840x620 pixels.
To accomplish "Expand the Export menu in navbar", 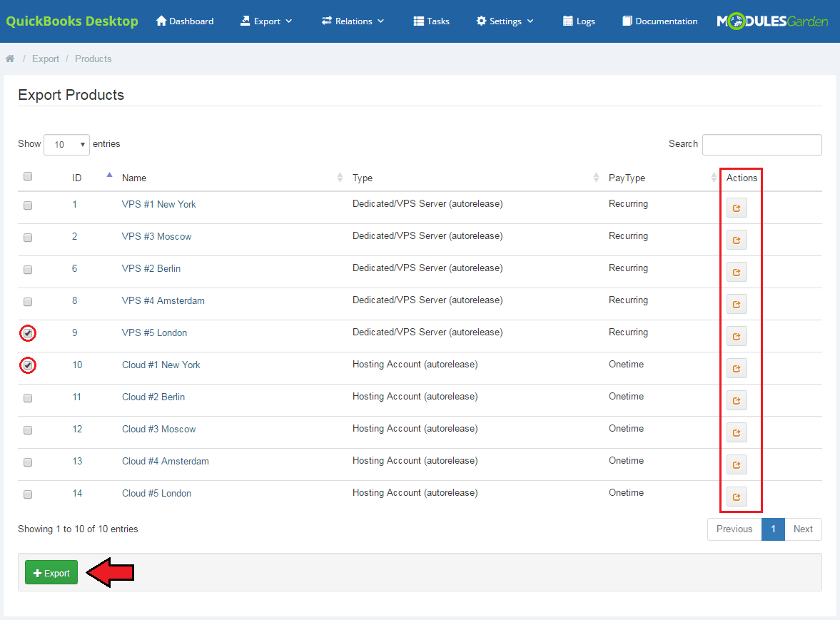I will click(266, 21).
